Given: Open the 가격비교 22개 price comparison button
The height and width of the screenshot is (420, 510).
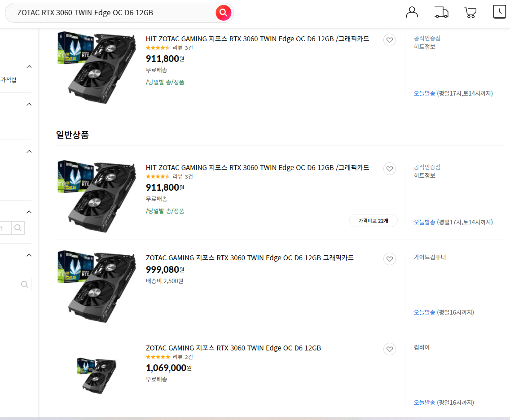Looking at the screenshot, I should pyautogui.click(x=374, y=221).
